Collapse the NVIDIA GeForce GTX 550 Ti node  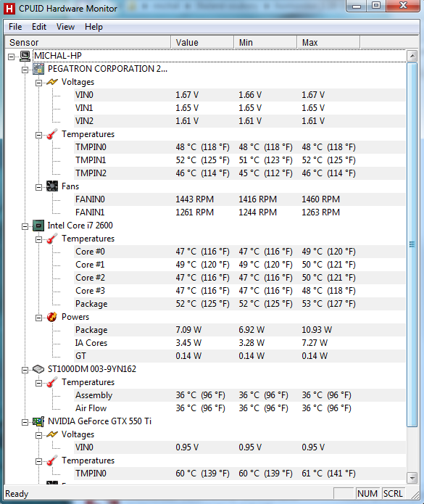pyautogui.click(x=25, y=422)
